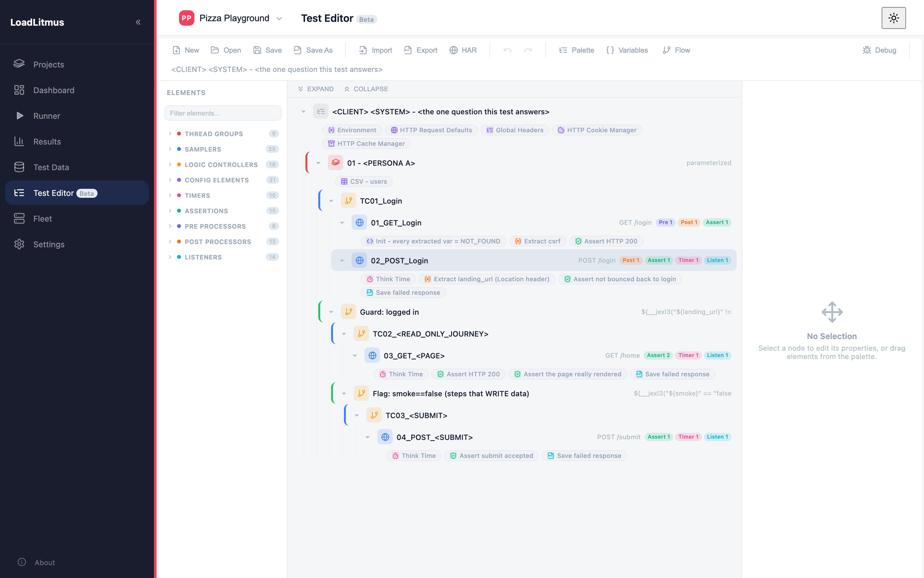Click the HTTP Cookie Manager chip
Image resolution: width=924 pixels, height=578 pixels.
tap(596, 130)
